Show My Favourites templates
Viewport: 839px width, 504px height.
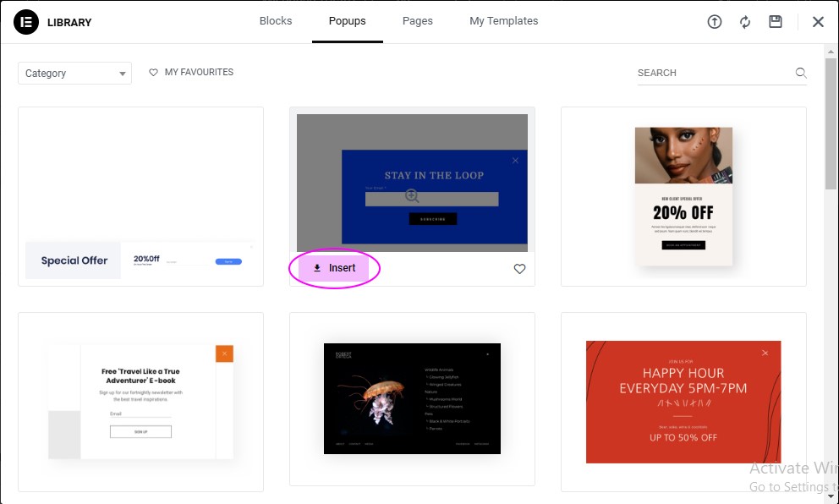click(x=191, y=72)
